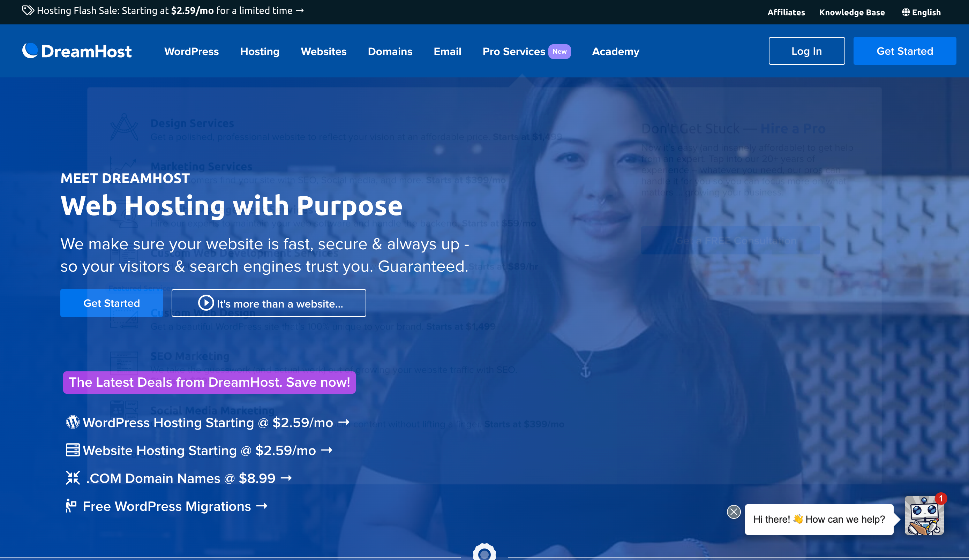Click the globe icon beside English
This screenshot has width=969, height=560.
[906, 12]
